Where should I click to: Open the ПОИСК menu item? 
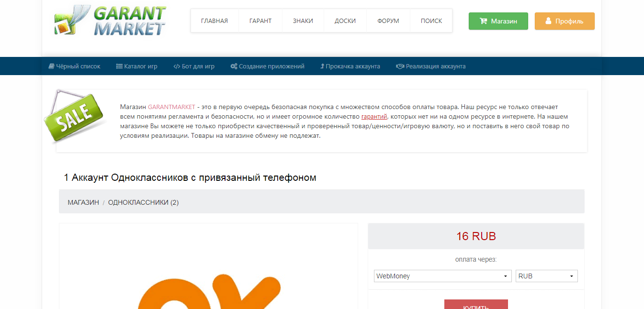click(x=431, y=21)
